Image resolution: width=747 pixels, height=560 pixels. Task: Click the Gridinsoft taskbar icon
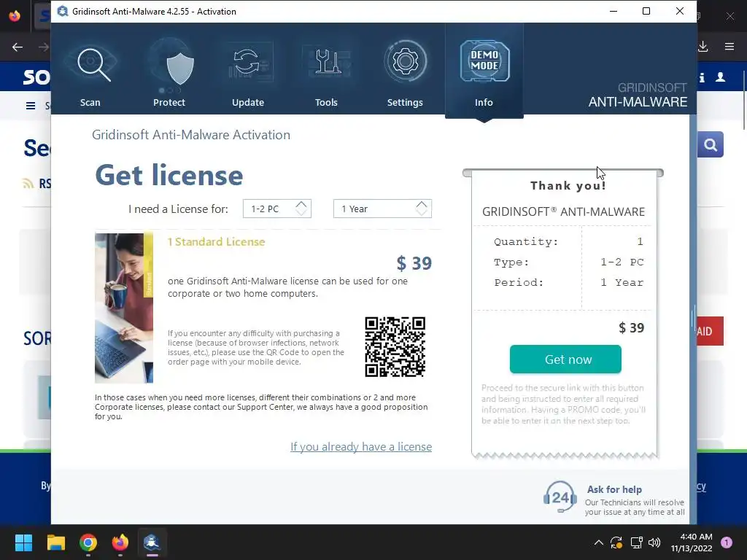tap(152, 542)
